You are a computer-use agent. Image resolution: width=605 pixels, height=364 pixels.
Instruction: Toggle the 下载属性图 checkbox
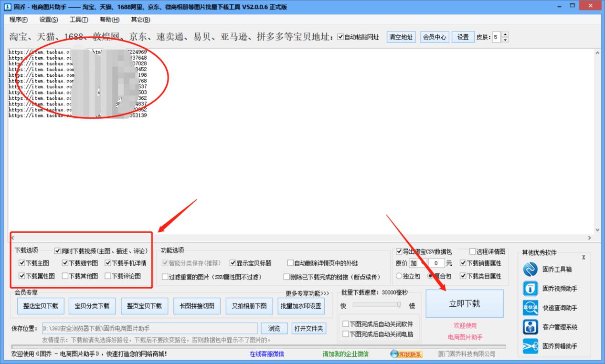(x=21, y=276)
